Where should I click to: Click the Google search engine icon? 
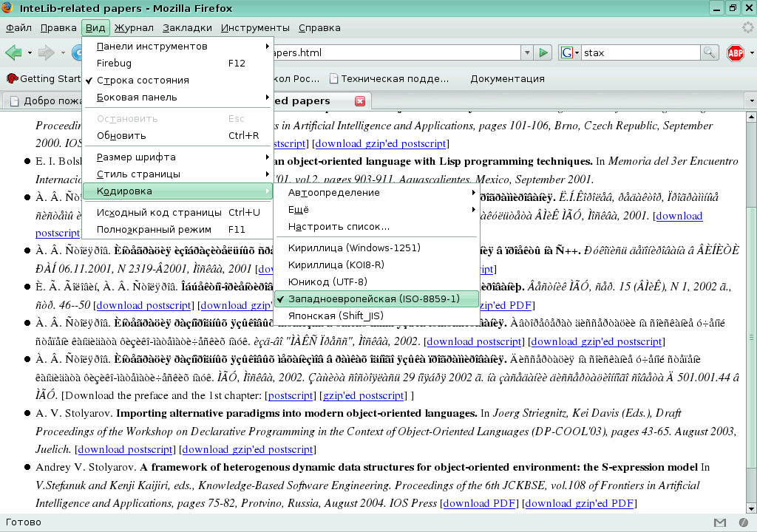tap(567, 52)
